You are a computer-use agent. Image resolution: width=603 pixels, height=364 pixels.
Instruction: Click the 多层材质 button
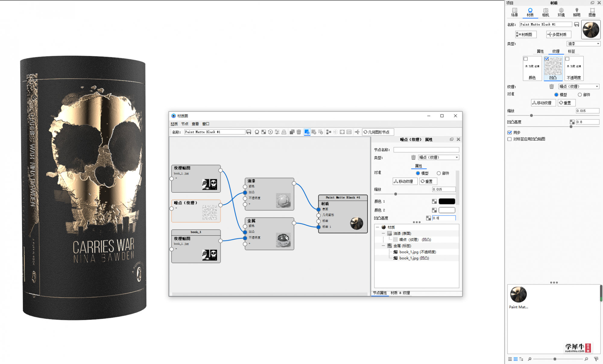point(559,34)
